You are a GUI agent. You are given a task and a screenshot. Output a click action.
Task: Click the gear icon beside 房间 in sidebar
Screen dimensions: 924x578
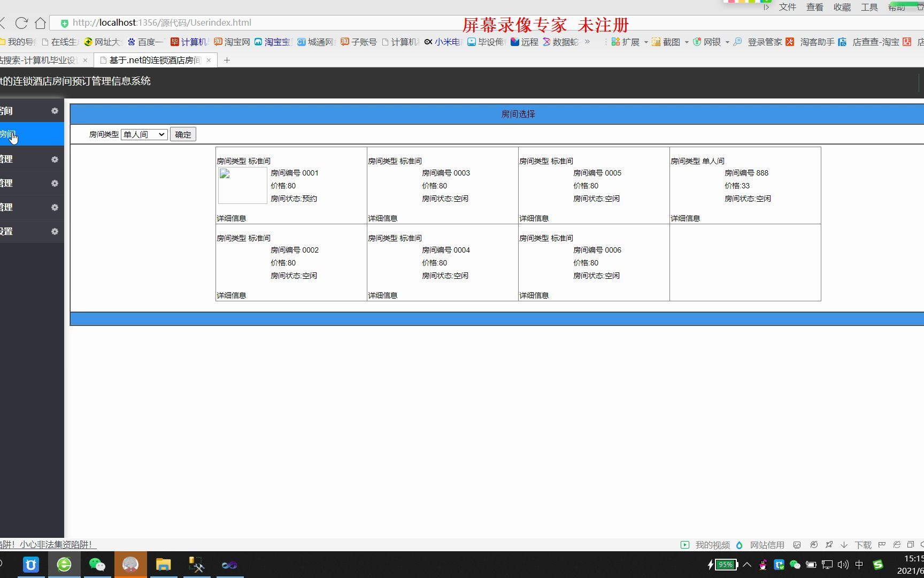(x=55, y=111)
